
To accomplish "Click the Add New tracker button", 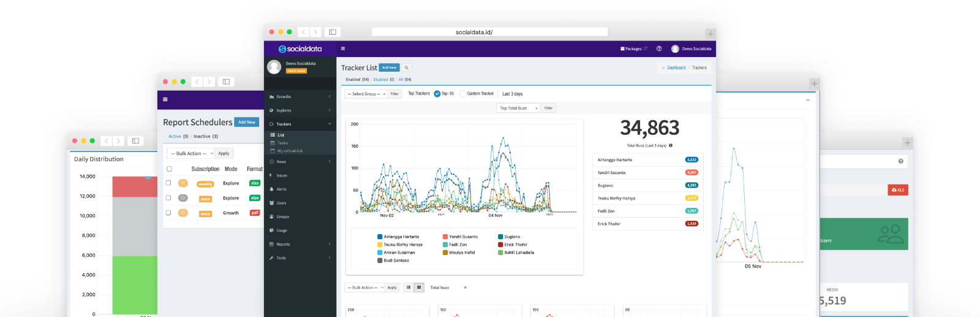I will [389, 67].
